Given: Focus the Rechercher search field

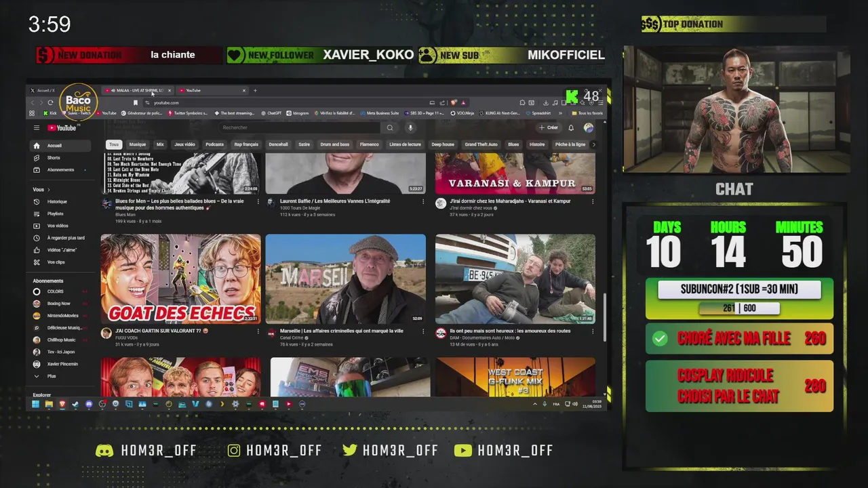Looking at the screenshot, I should [x=300, y=127].
